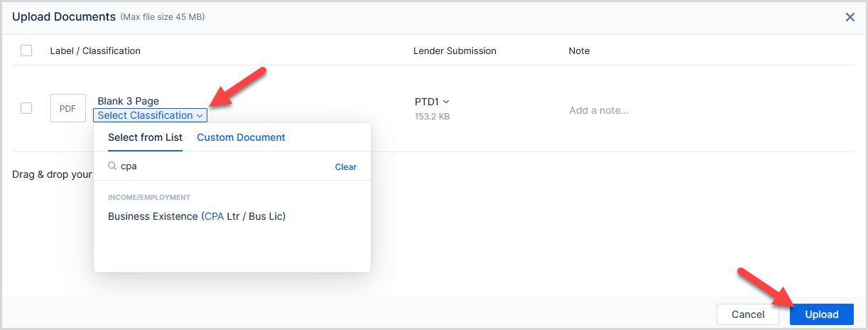Choose Business Existence (CPA Ltr / Bus Lic)
The width and height of the screenshot is (868, 330).
[x=197, y=216]
